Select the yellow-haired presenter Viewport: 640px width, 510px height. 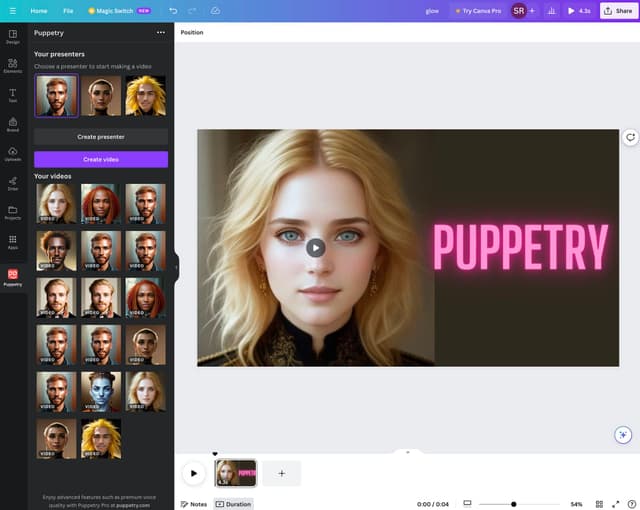click(146, 96)
